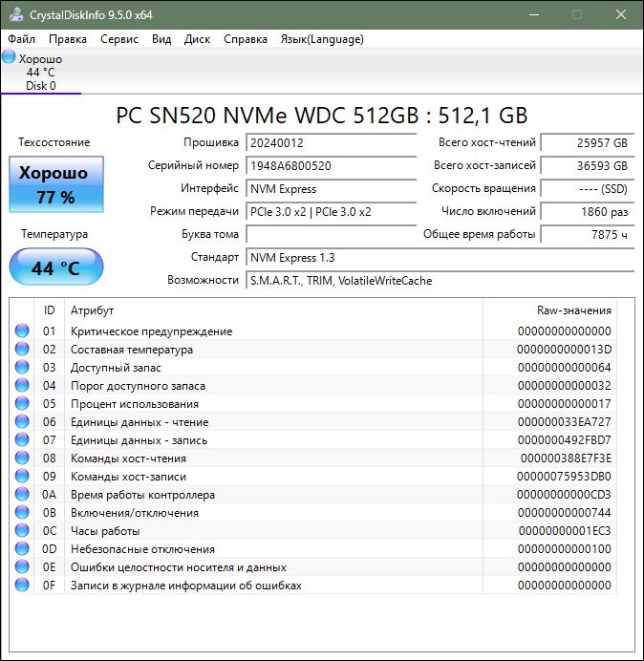This screenshot has height=661, width=644.
Task: Select row Критическое предупреждение
Action: [313, 330]
